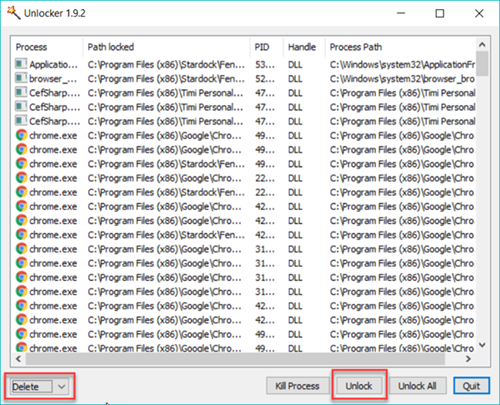
Task: Click the vertical scrollbar thumb
Action: 482,64
